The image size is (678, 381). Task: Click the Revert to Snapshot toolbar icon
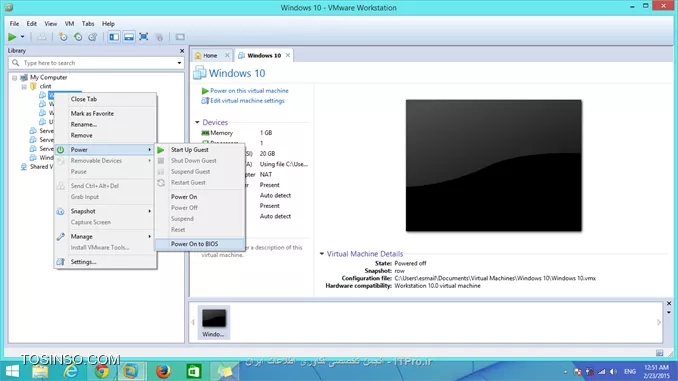tap(78, 37)
